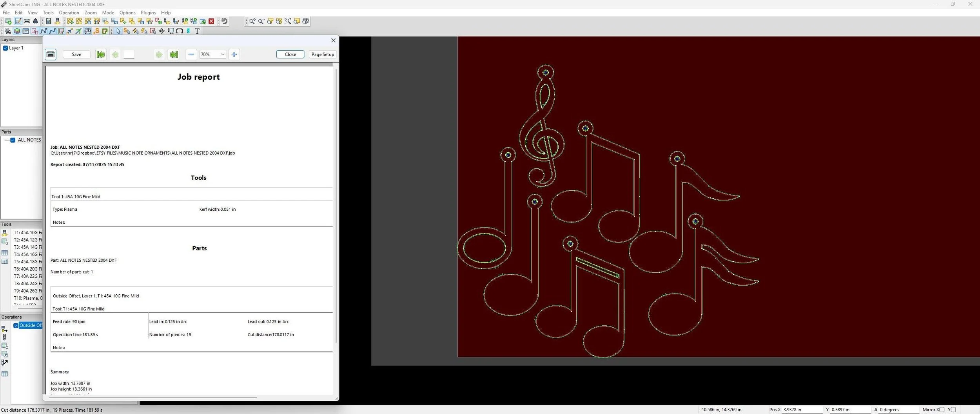This screenshot has height=414, width=980.
Task: Click the angle degrees field
Action: point(899,410)
